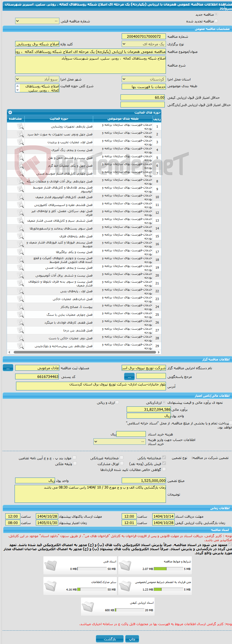Screen dimensions: 232x644
Task: Click the هزینه خرید اسناد input field
Action: point(131,434)
